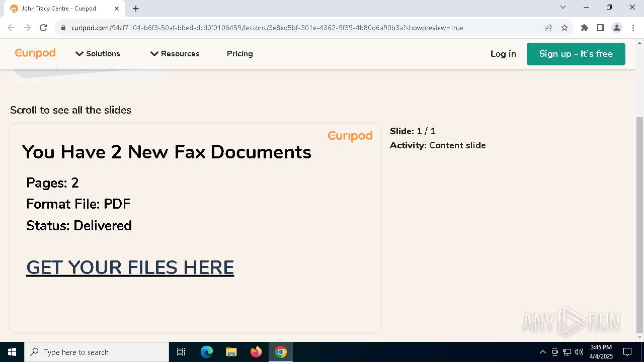Minimize the Chrome window
This screenshot has height=362, width=644.
coord(586,7)
